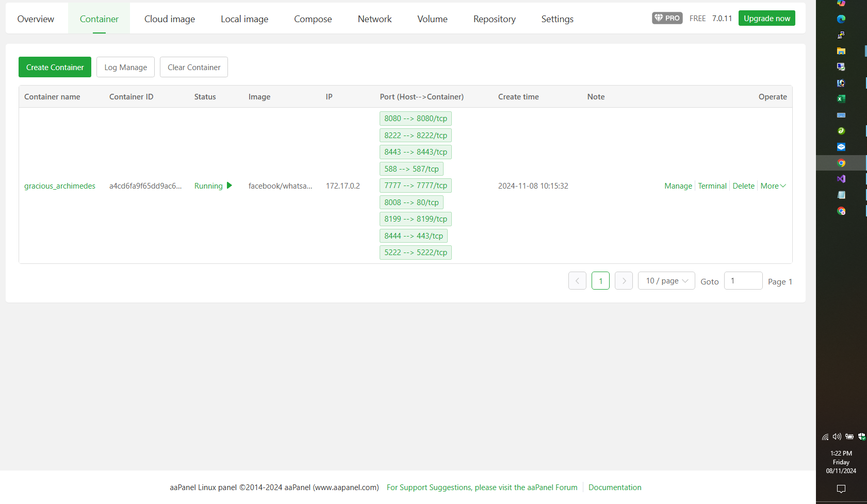This screenshot has width=867, height=504.
Task: Open Visual Studio from the taskbar
Action: point(841,179)
